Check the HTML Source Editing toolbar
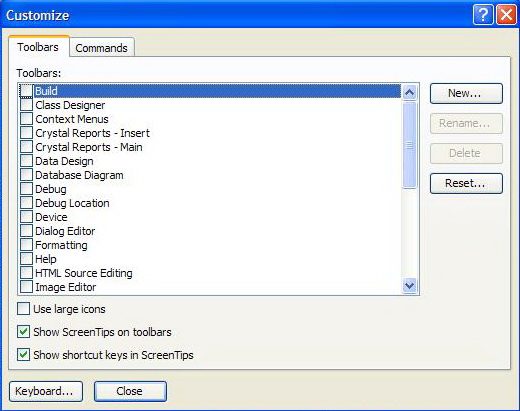 click(26, 273)
